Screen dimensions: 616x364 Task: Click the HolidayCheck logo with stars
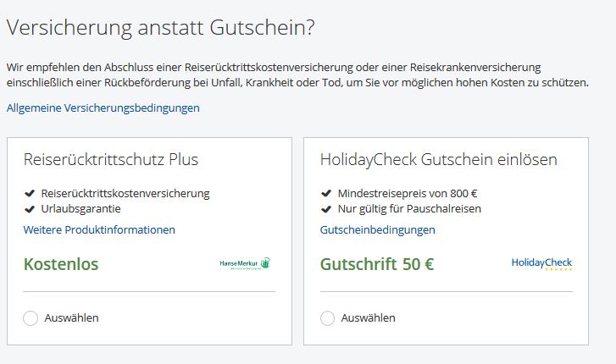coord(541,263)
